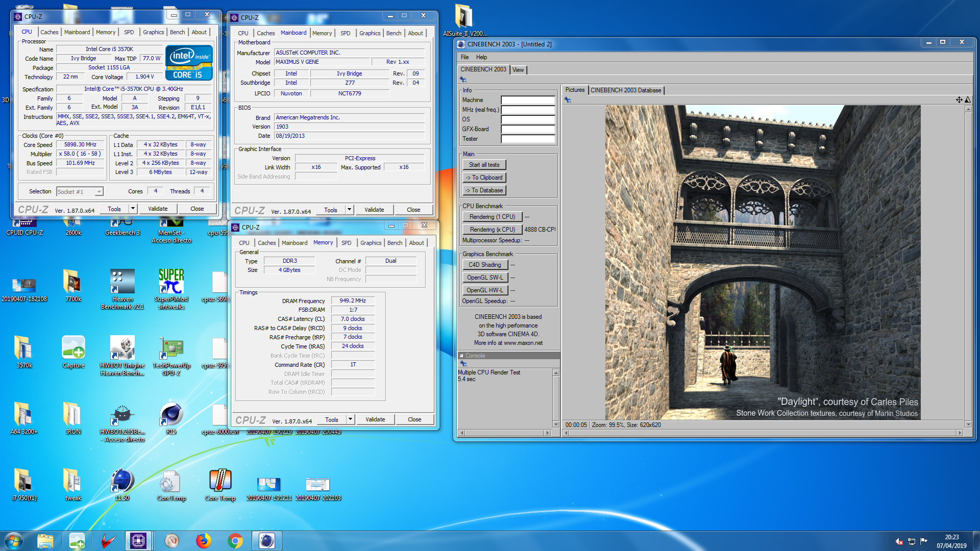Image resolution: width=980 pixels, height=551 pixels.
Task: Click the To Clipboard button
Action: pyautogui.click(x=484, y=178)
